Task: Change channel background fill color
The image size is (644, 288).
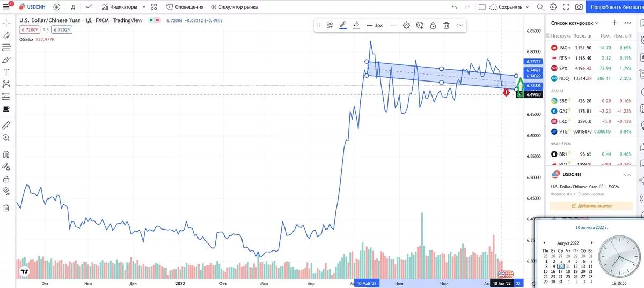Action: (356, 25)
